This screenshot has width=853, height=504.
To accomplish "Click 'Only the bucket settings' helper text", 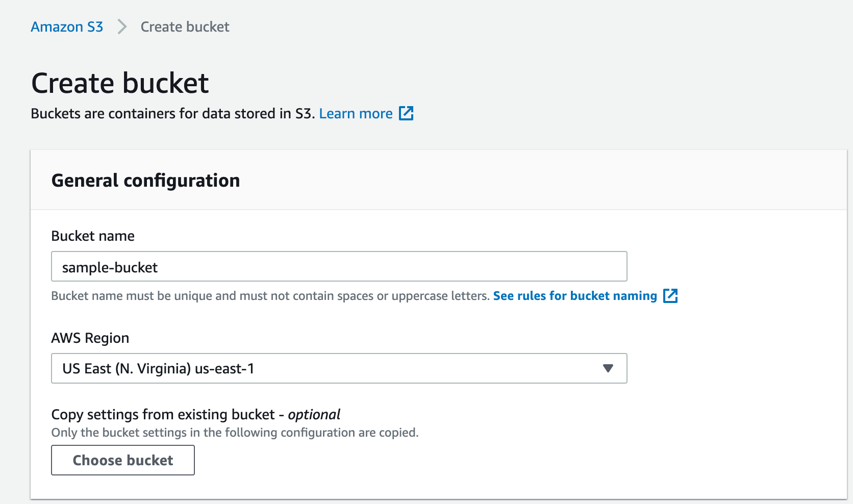I will click(x=235, y=433).
